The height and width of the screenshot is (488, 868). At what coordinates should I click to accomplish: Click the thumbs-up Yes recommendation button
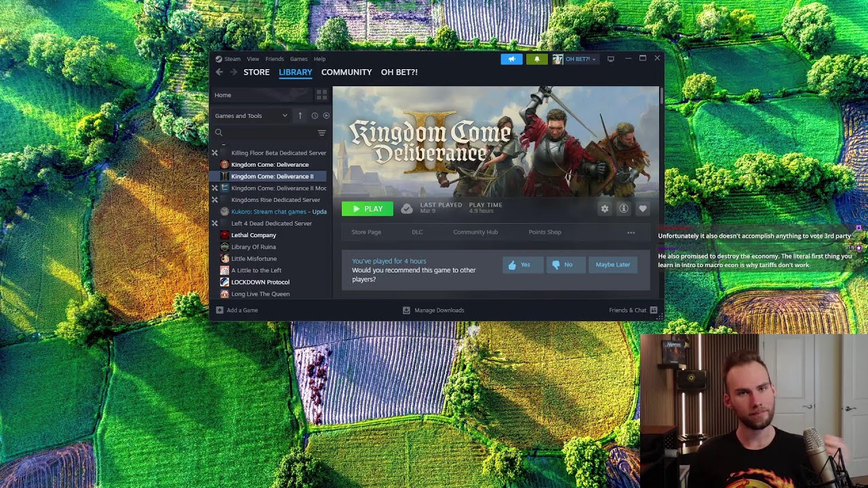[522, 265]
